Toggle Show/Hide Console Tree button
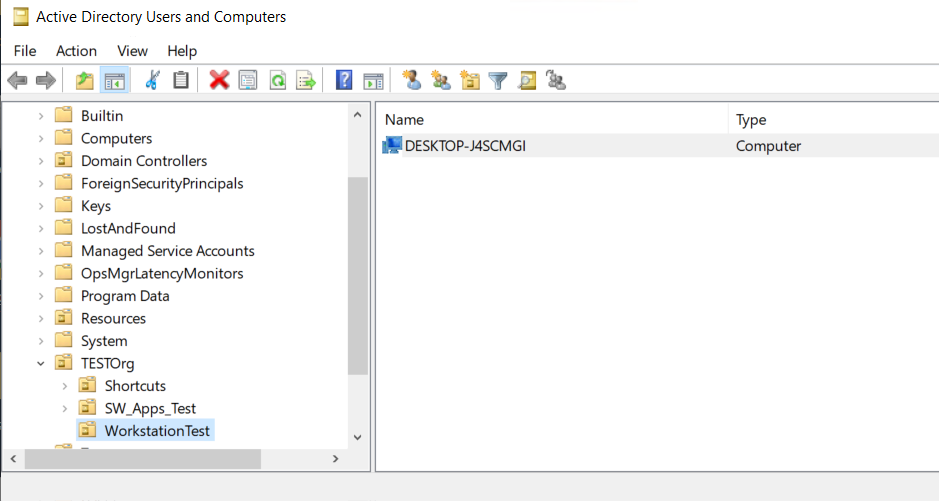Viewport: 939px width, 501px height. [114, 80]
